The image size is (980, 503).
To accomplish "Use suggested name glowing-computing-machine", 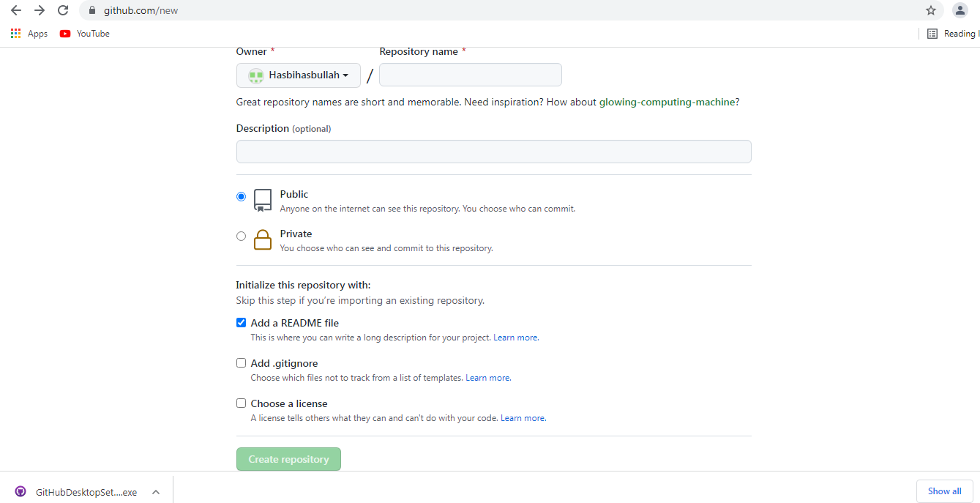I will pyautogui.click(x=667, y=103).
